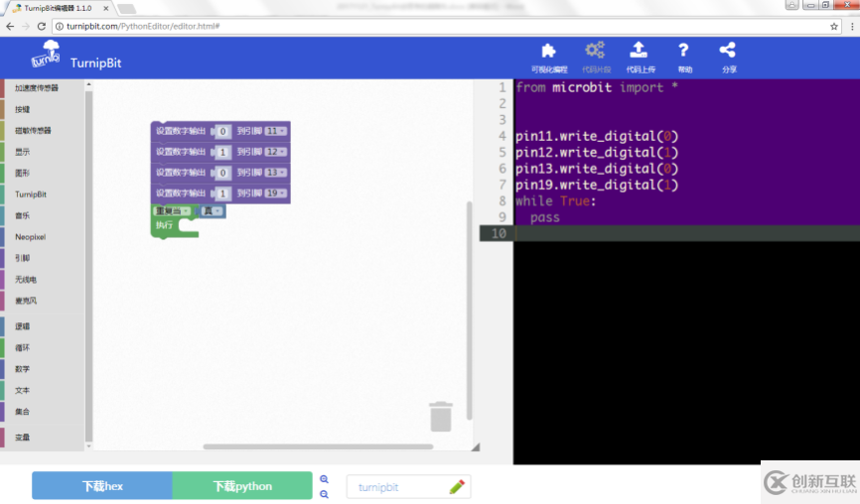This screenshot has width=860, height=504.
Task: Click the 执行 label on loop block
Action: tap(164, 225)
